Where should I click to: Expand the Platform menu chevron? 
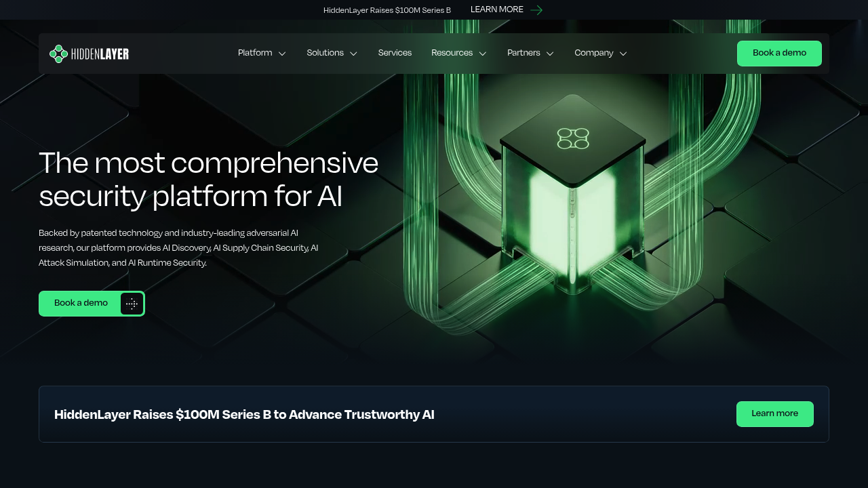pos(282,54)
